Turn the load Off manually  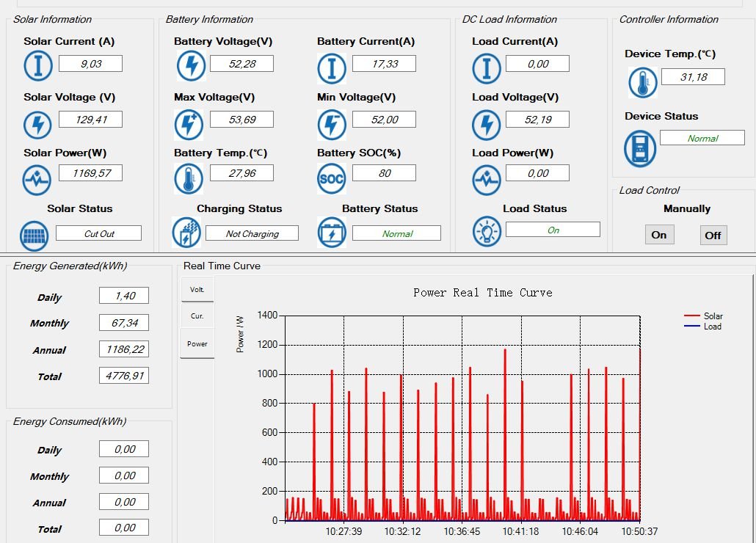point(713,235)
